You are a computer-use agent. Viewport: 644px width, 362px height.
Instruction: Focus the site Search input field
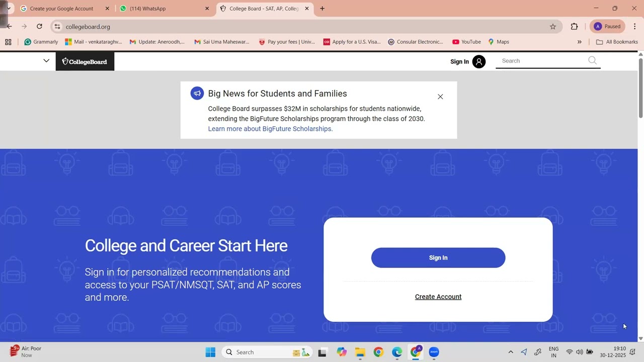pyautogui.click(x=542, y=61)
